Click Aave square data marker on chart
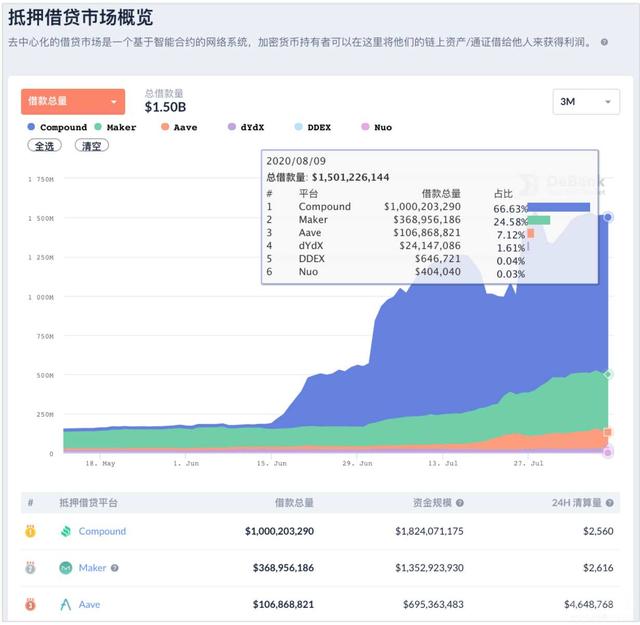640x625 pixels. pyautogui.click(x=608, y=432)
